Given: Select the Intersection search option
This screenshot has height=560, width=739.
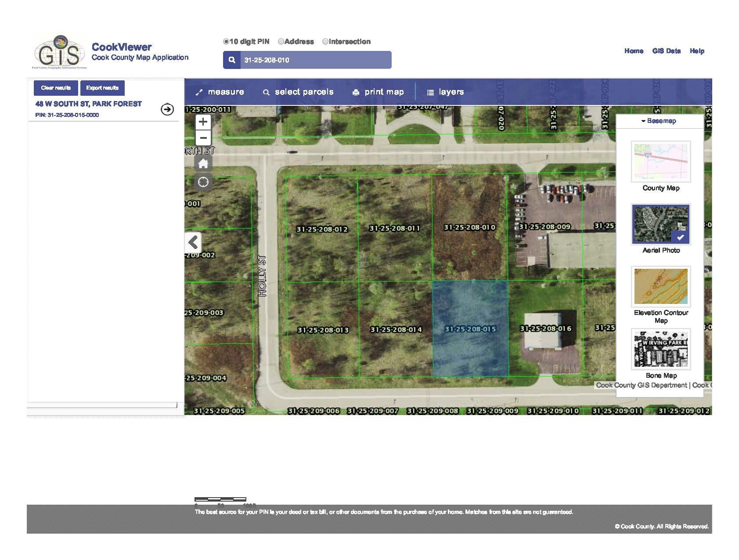Looking at the screenshot, I should pos(325,41).
